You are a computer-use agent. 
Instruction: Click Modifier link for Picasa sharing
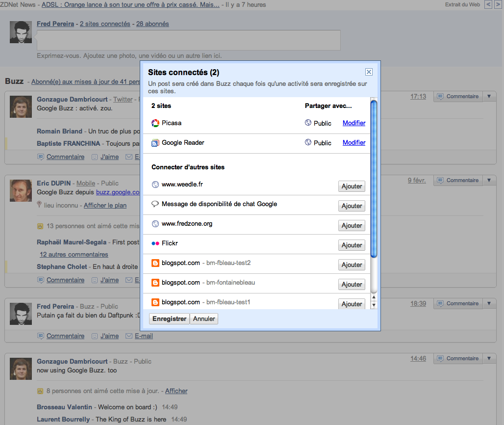coord(354,123)
